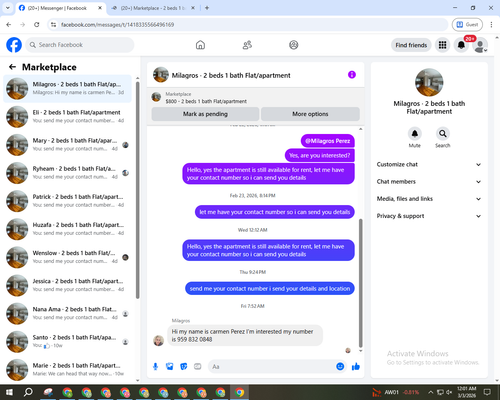Go back using the Marketplace arrow
500x400 pixels.
[x=12, y=67]
